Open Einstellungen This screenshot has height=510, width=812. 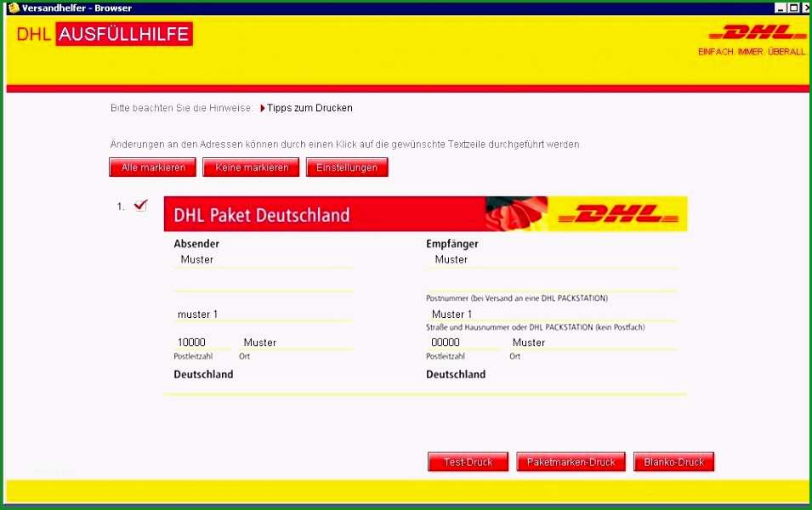click(x=347, y=167)
